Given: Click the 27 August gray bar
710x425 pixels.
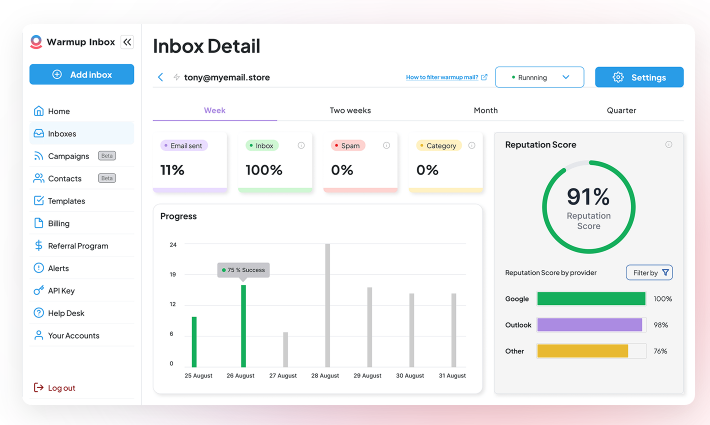Looking at the screenshot, I should (x=285, y=349).
